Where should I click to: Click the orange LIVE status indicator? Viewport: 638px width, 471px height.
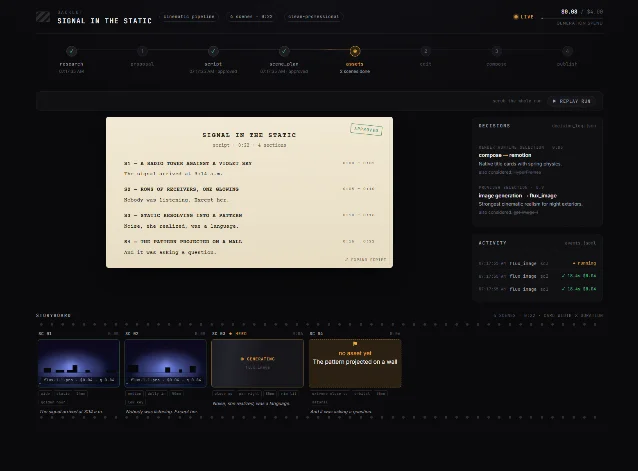[x=523, y=17]
